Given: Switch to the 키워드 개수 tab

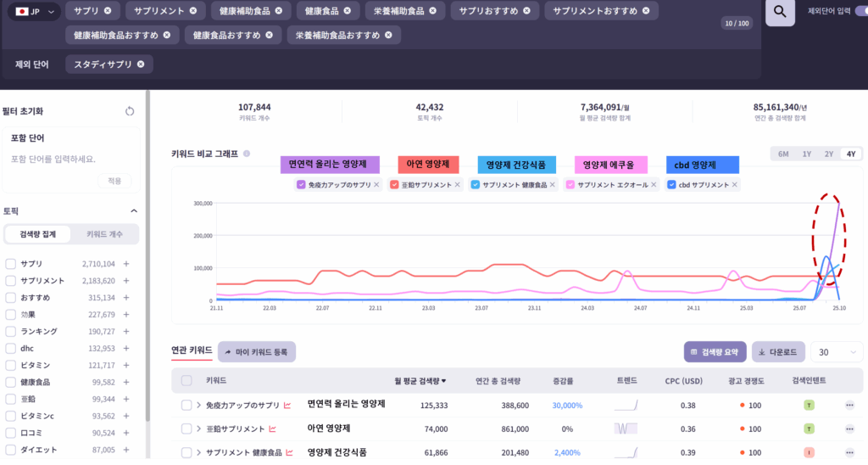Looking at the screenshot, I should point(104,234).
